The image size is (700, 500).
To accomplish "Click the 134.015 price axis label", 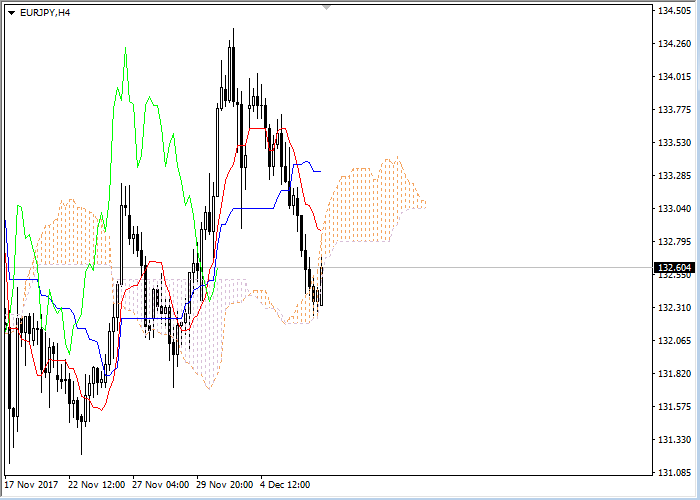I will coord(675,77).
